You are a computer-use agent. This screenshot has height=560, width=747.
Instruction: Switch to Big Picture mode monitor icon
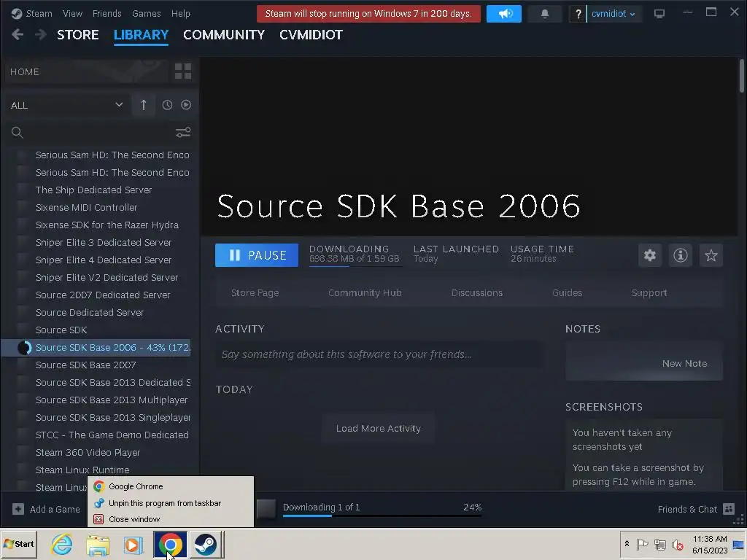(x=659, y=14)
